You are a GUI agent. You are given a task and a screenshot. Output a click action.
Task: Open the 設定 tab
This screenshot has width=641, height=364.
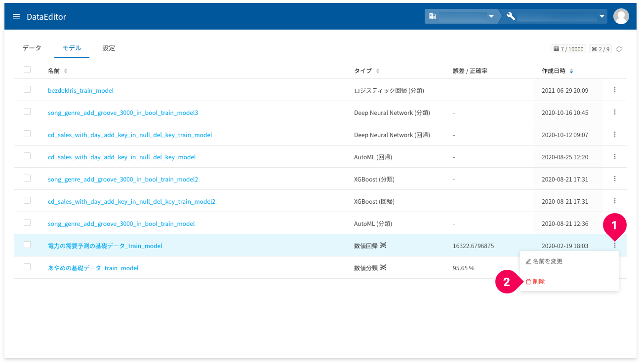[x=109, y=48]
